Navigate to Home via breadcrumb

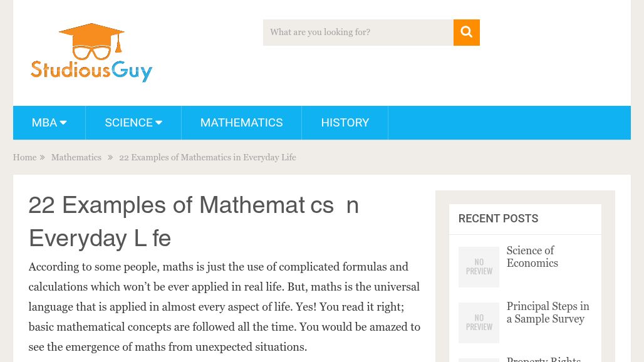pos(24,158)
